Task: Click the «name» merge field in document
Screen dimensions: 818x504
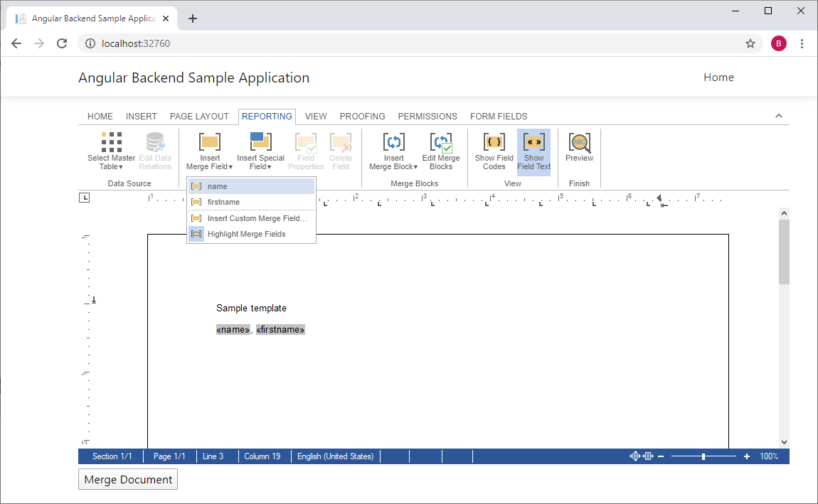Action: tap(233, 329)
